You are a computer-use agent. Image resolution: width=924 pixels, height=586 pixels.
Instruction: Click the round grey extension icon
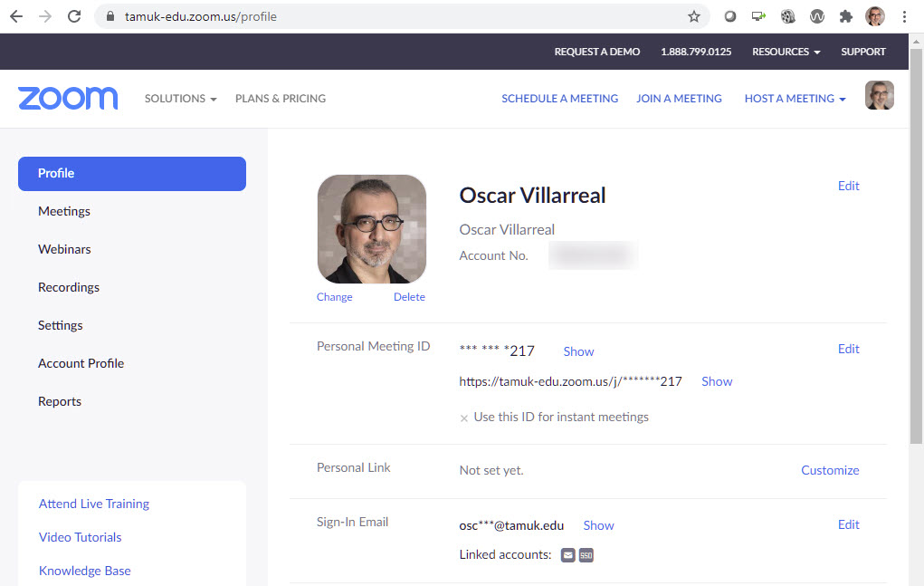pos(730,16)
